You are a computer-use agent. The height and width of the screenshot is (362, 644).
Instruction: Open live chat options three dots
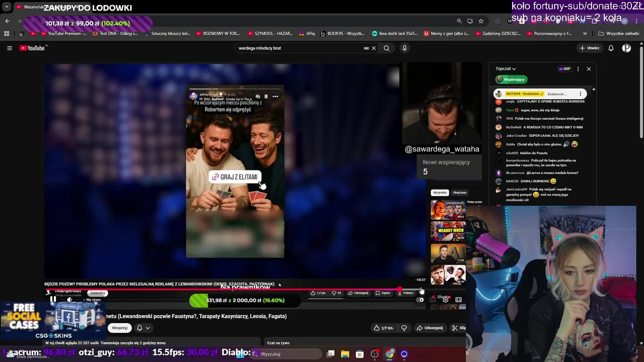pos(578,69)
